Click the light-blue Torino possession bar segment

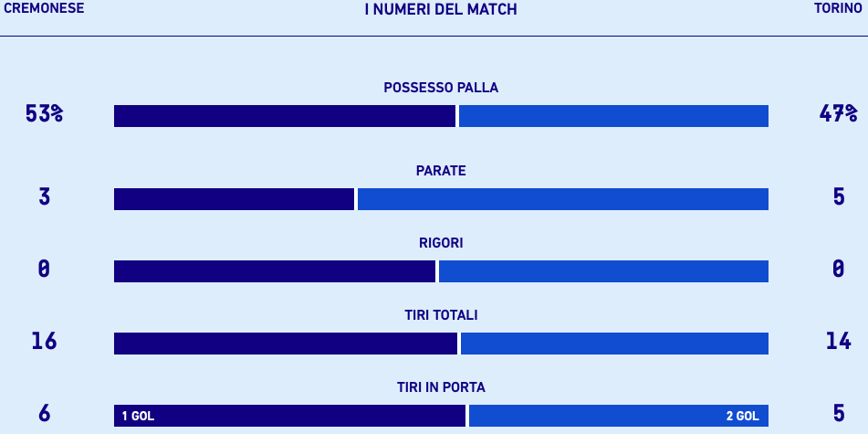click(x=613, y=116)
